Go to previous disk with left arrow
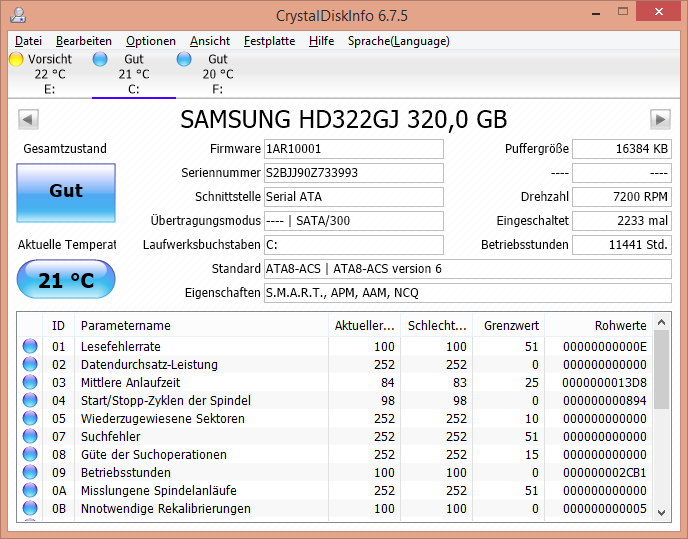 29,119
